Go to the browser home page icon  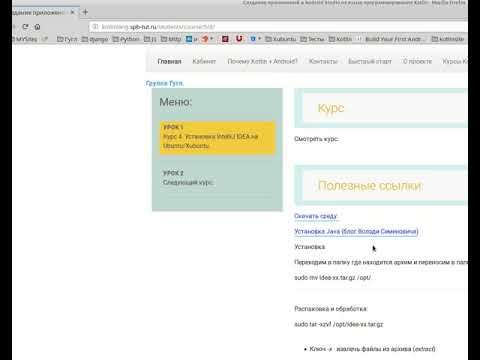[x=37, y=27]
